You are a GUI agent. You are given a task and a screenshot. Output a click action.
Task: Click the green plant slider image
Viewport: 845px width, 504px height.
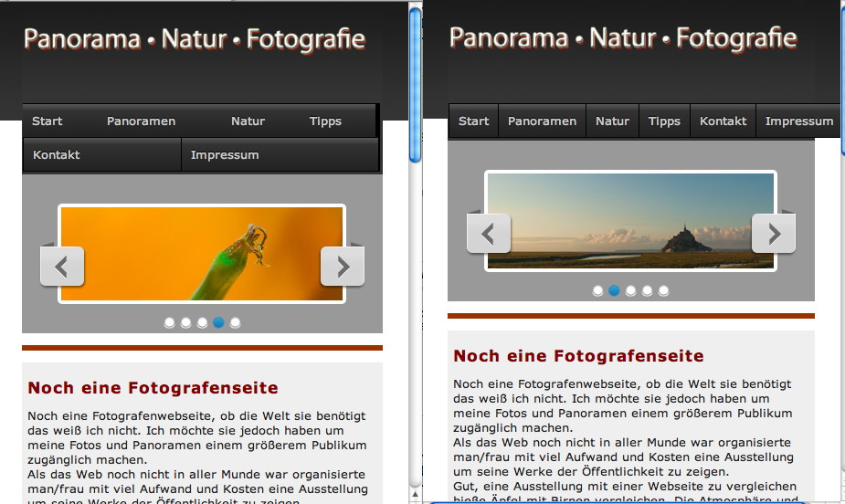(202, 254)
